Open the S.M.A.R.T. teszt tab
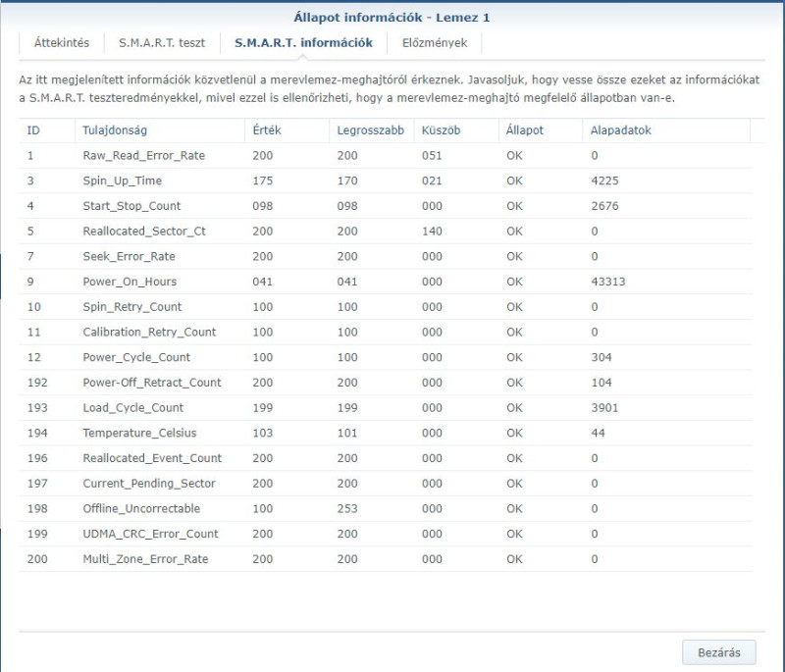Viewport: 785px width, 672px height. (162, 43)
